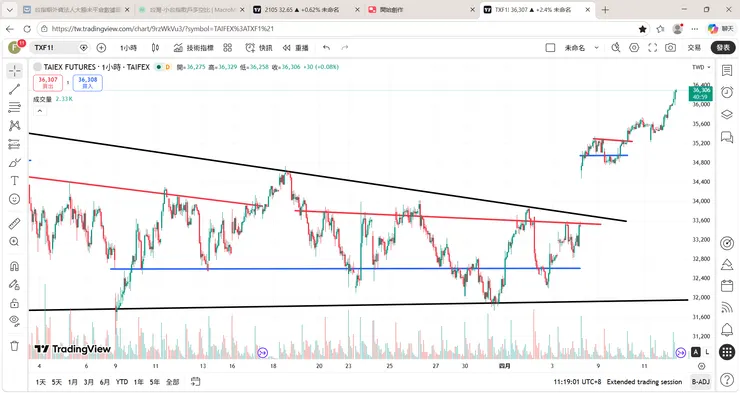The image size is (740, 393).
Task: Toggle stay-in-drawing-mode pencil lock
Action: [15, 284]
